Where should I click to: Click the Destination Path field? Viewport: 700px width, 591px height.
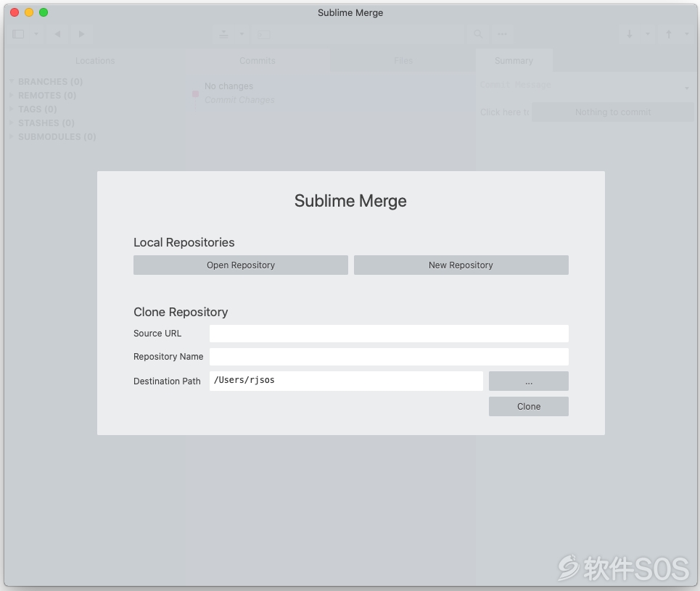pyautogui.click(x=346, y=381)
